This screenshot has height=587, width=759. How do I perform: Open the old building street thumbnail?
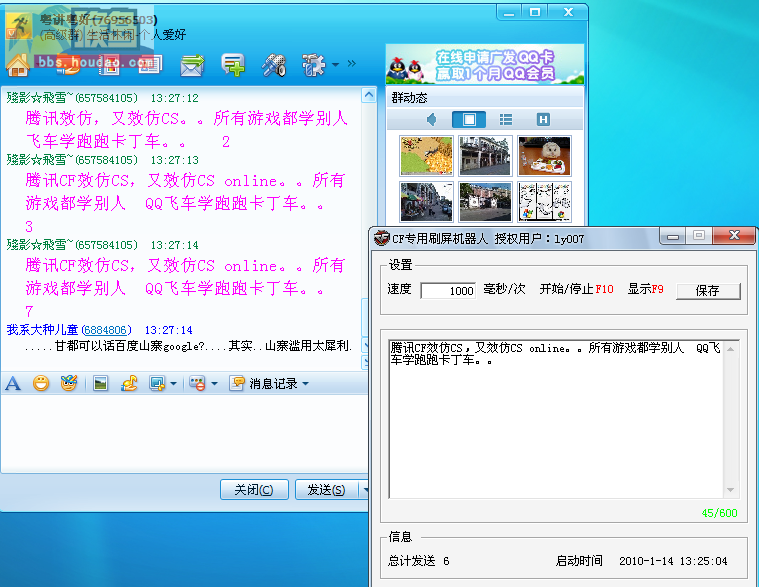[x=485, y=155]
